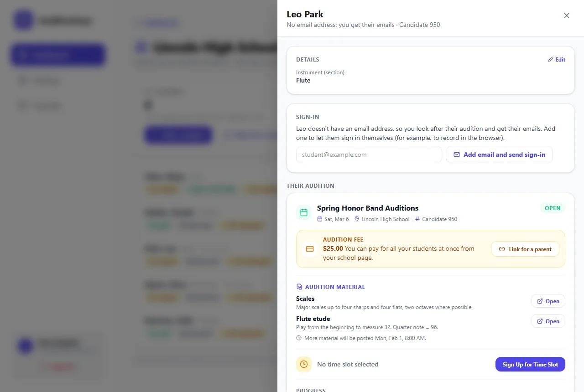Click the audition fee card icon
Viewport: 584px width, 392px height.
[x=310, y=249]
